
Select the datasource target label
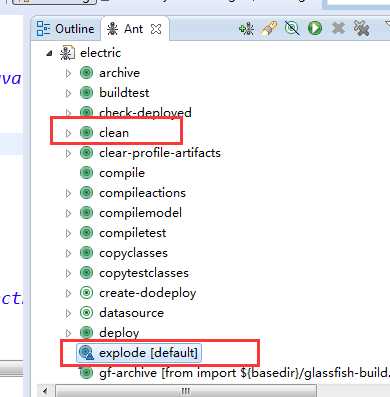(131, 313)
